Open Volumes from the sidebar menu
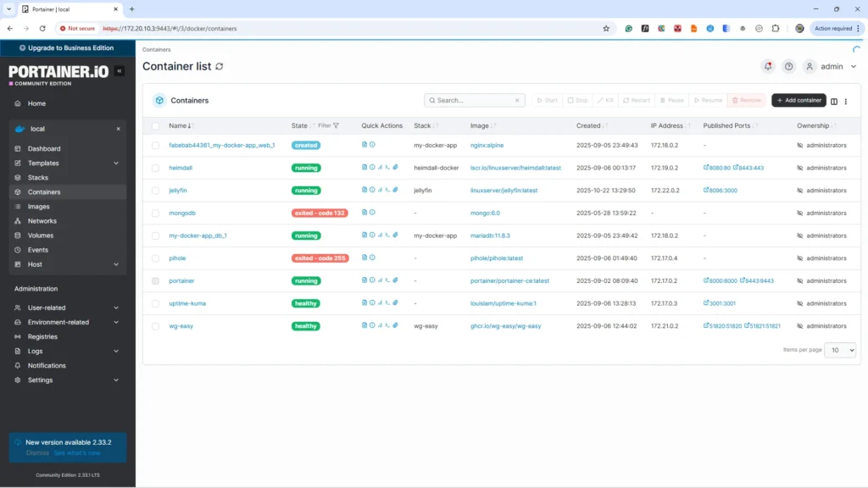This screenshot has height=488, width=868. tap(40, 236)
